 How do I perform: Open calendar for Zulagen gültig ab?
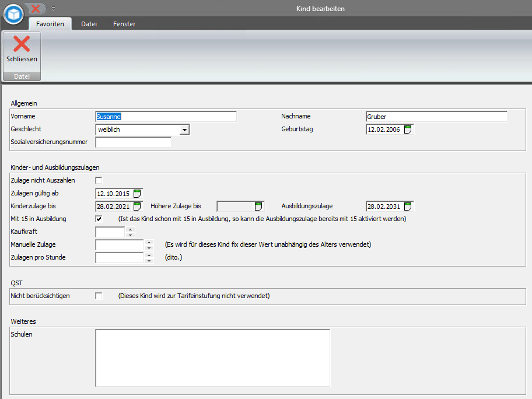(x=137, y=194)
